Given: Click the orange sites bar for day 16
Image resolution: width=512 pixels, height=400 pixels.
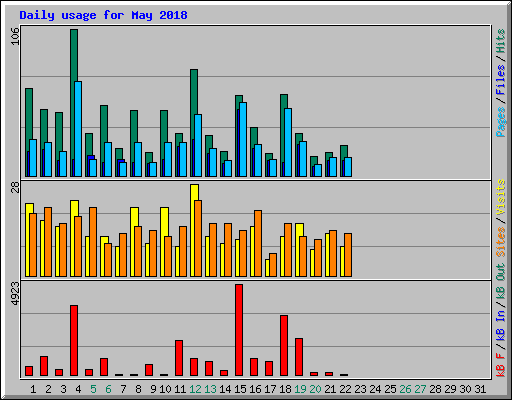Looking at the screenshot, I should click(x=258, y=243).
